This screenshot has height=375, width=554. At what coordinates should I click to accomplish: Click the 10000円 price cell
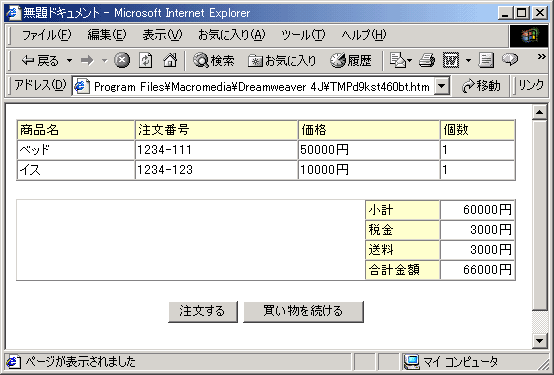(x=369, y=170)
